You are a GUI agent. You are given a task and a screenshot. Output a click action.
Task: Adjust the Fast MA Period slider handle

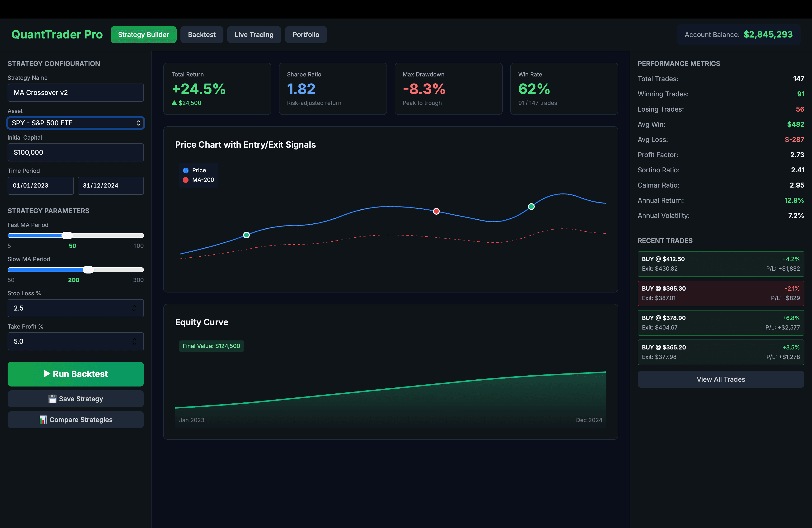click(67, 235)
